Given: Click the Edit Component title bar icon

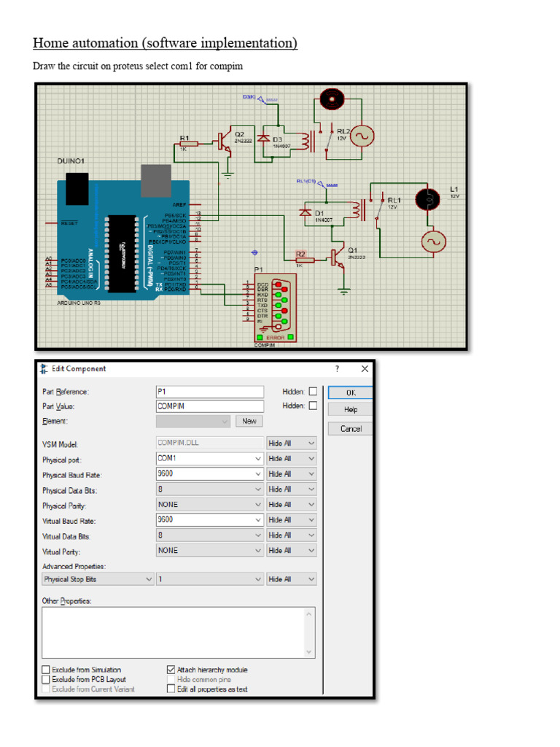Looking at the screenshot, I should [44, 368].
